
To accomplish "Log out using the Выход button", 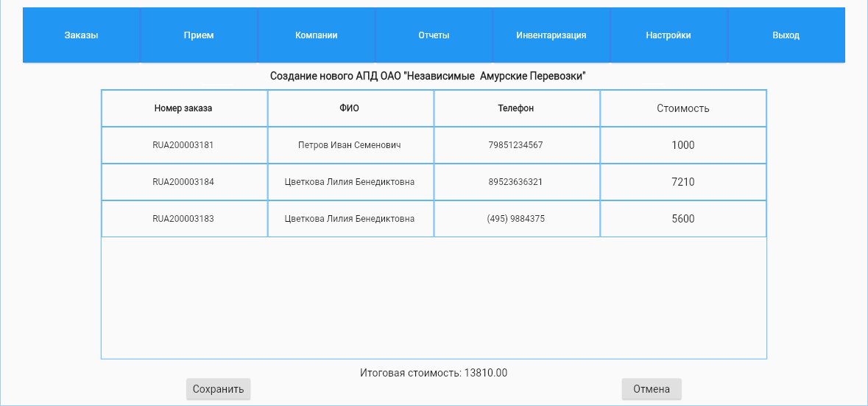I will tap(786, 35).
